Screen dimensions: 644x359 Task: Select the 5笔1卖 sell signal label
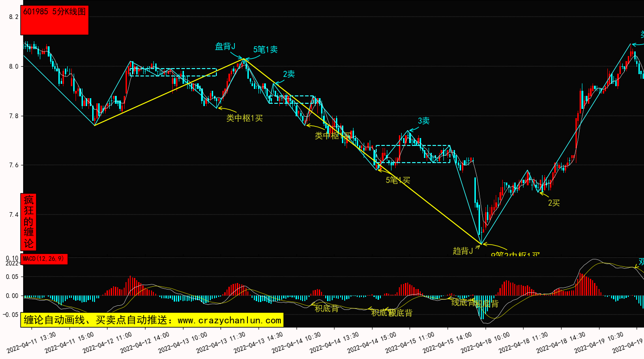(x=265, y=50)
